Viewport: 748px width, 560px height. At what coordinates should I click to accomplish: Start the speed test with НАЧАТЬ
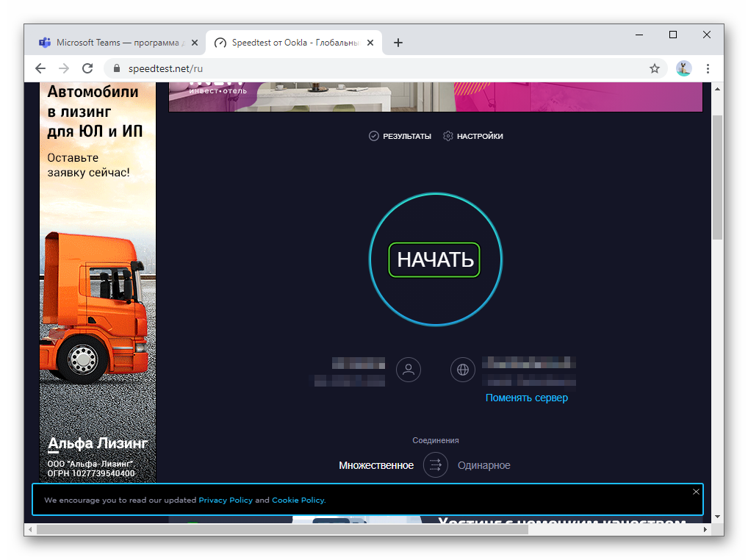coord(434,260)
